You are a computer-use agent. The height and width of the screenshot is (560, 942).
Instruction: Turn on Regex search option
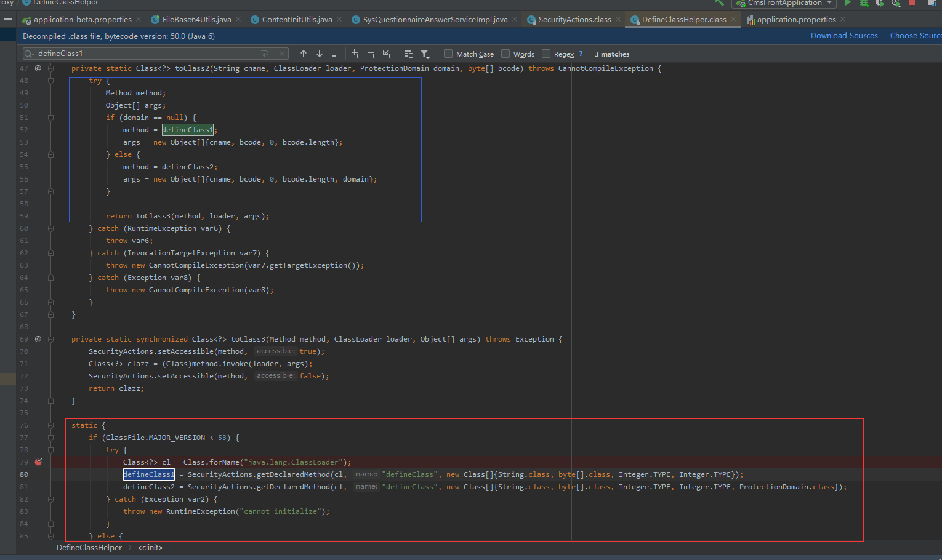(x=546, y=54)
